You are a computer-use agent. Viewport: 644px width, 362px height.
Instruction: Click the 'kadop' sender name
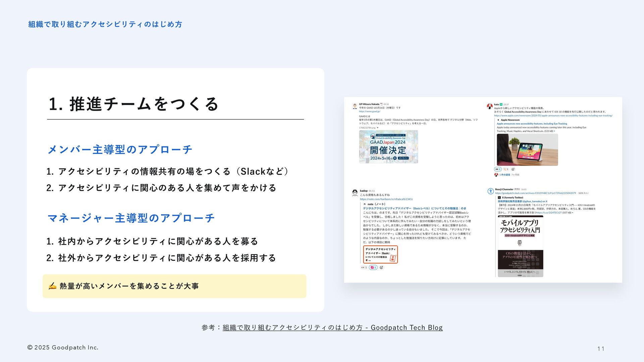[364, 191]
